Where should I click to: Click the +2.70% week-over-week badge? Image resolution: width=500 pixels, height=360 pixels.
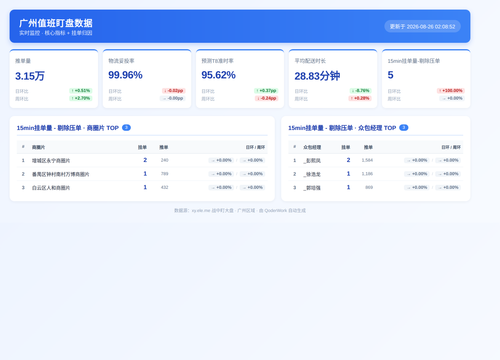pyautogui.click(x=81, y=98)
